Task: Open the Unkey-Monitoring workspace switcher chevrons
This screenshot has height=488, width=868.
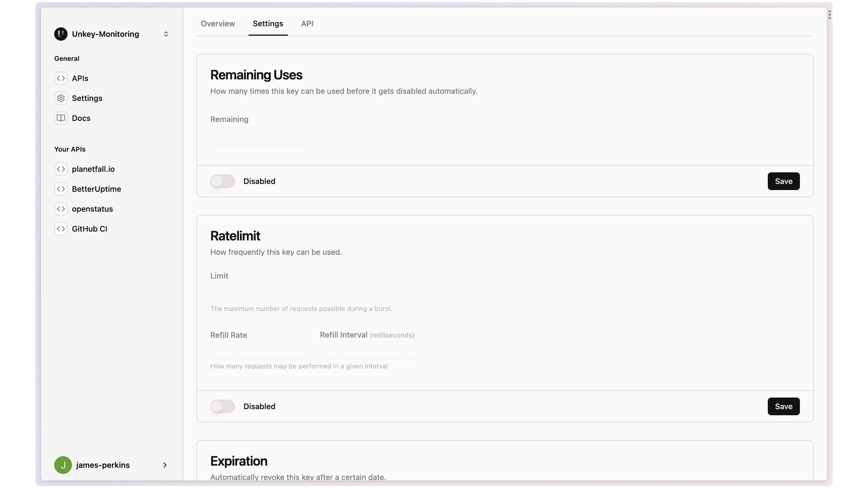Action: tap(166, 34)
